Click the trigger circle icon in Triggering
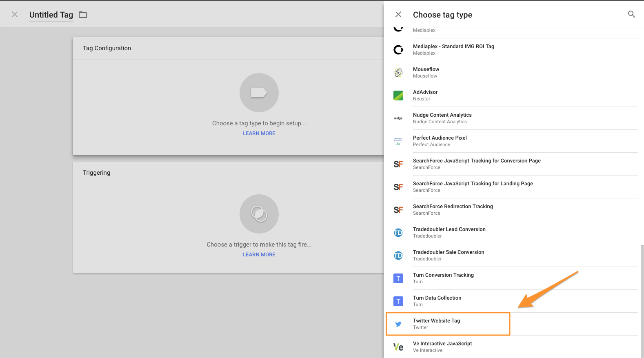The height and width of the screenshot is (358, 644). click(259, 214)
